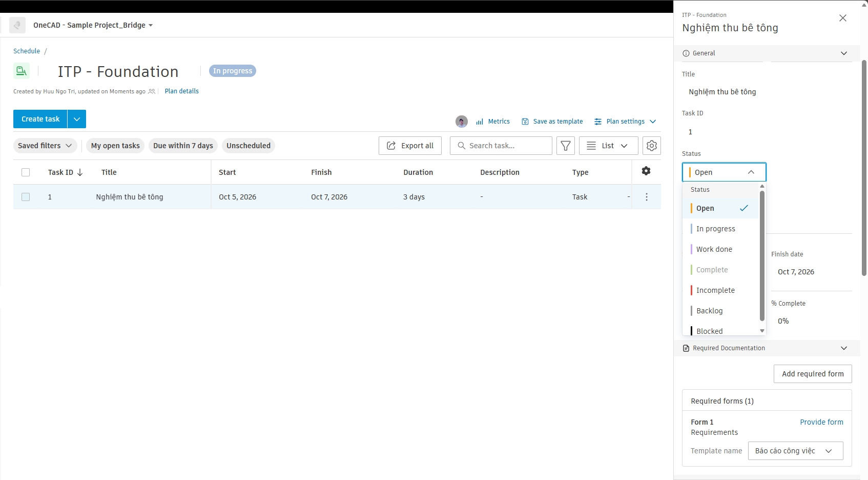
Task: Click column settings gear in table header
Action: point(646,171)
